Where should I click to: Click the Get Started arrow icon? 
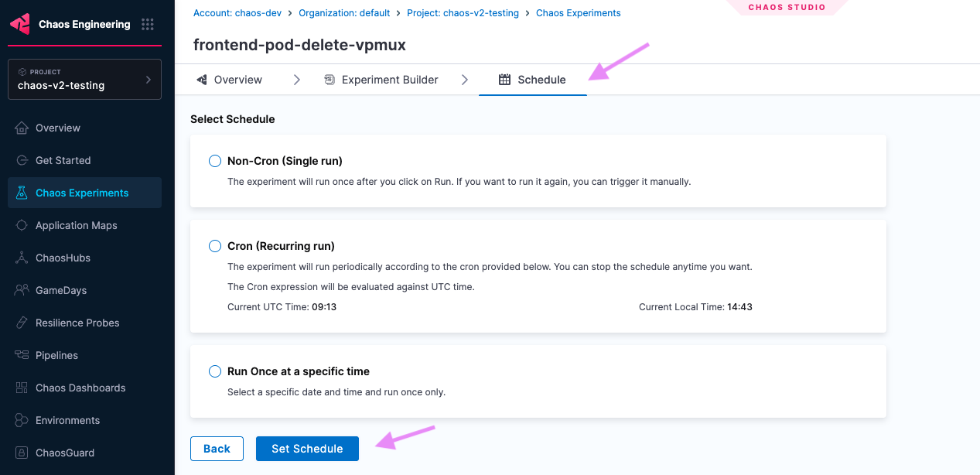coord(22,160)
